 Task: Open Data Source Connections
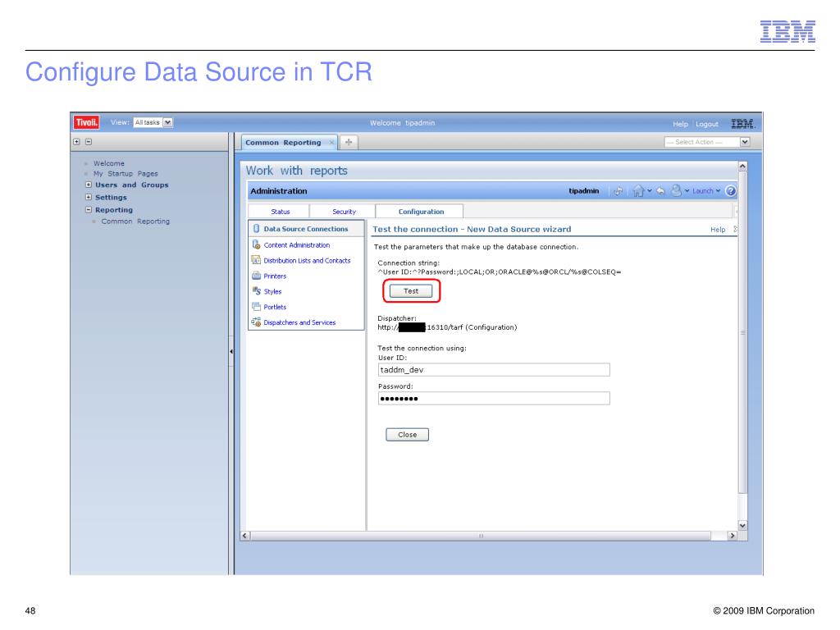(306, 229)
